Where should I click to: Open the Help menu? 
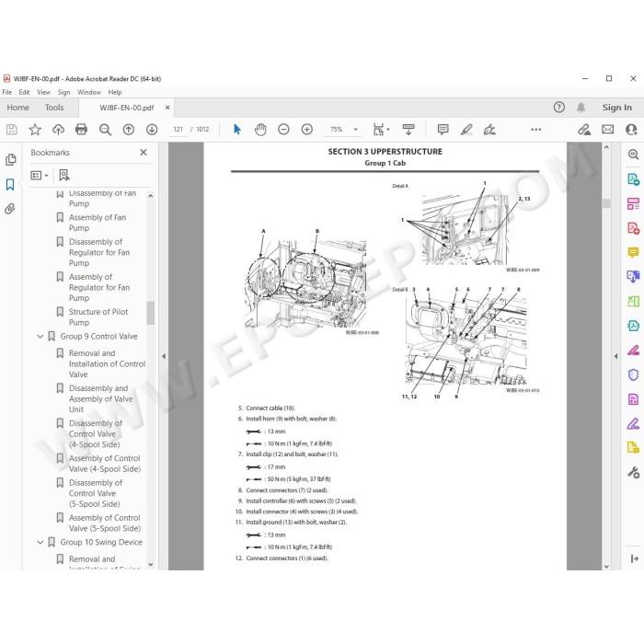(115, 92)
